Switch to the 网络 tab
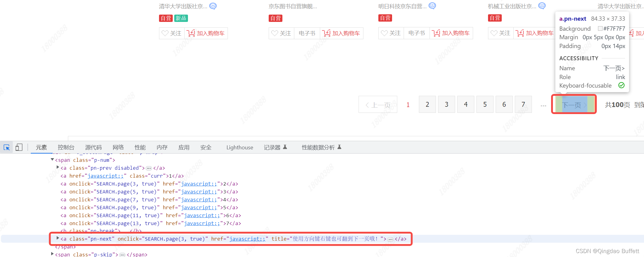The image size is (644, 257). [x=118, y=148]
